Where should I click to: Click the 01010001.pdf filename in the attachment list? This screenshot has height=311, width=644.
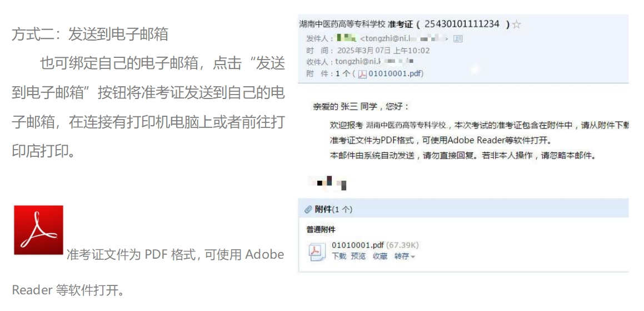coord(357,245)
